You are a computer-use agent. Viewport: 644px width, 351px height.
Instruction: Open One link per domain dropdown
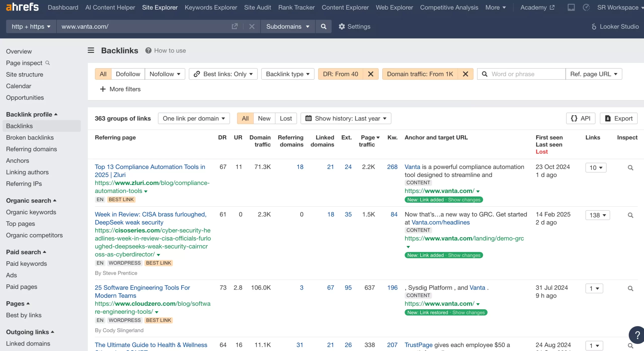[194, 118]
